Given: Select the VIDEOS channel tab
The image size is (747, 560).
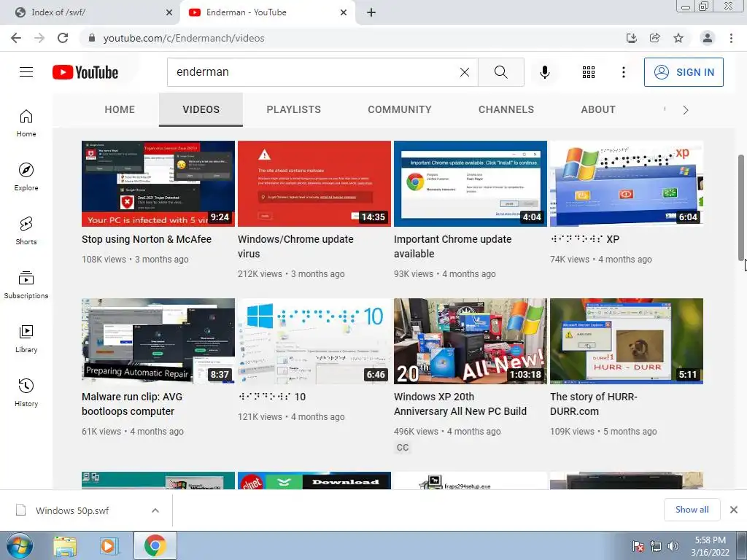Looking at the screenshot, I should [201, 109].
